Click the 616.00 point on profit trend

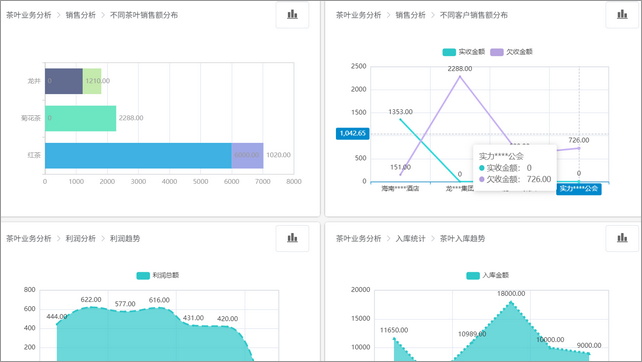(159, 308)
